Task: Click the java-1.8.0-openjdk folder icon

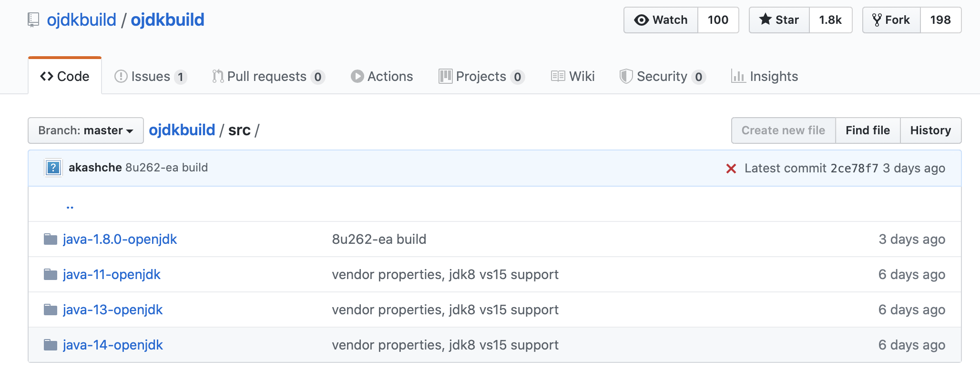Action: click(50, 239)
